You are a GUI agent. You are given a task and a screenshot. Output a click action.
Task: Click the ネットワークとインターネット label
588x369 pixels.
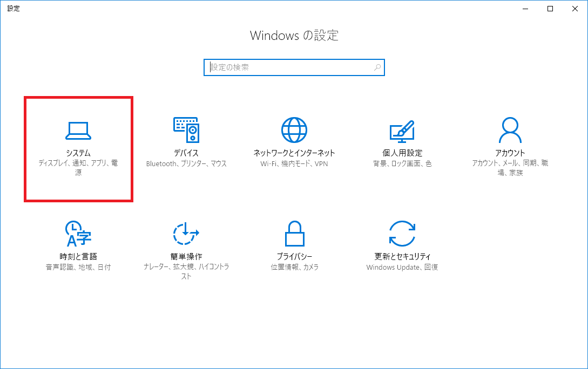[294, 153]
